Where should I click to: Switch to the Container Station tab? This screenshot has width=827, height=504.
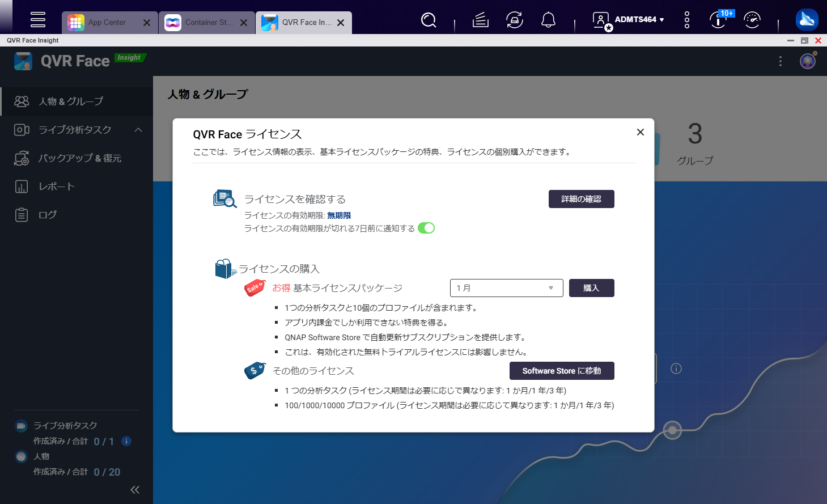click(x=200, y=23)
